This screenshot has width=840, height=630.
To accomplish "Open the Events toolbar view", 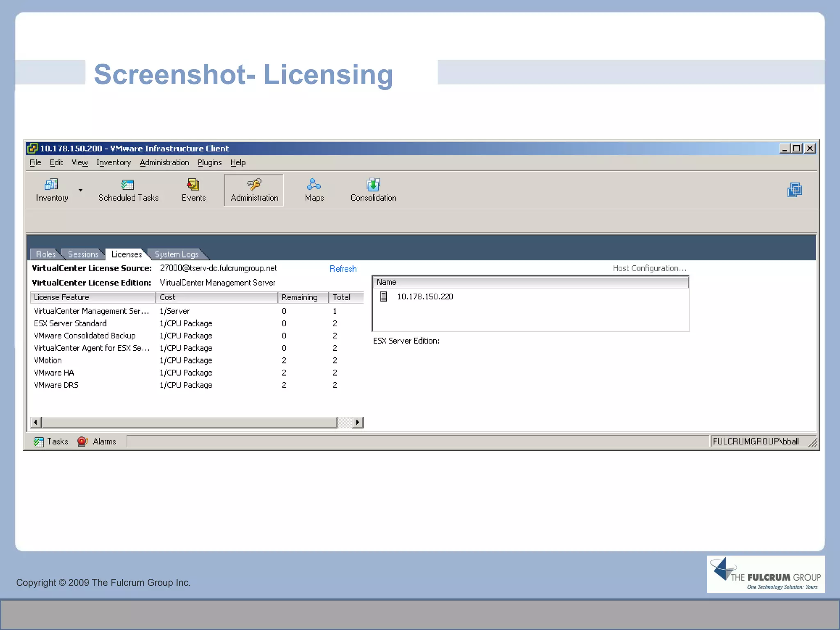I will [194, 190].
